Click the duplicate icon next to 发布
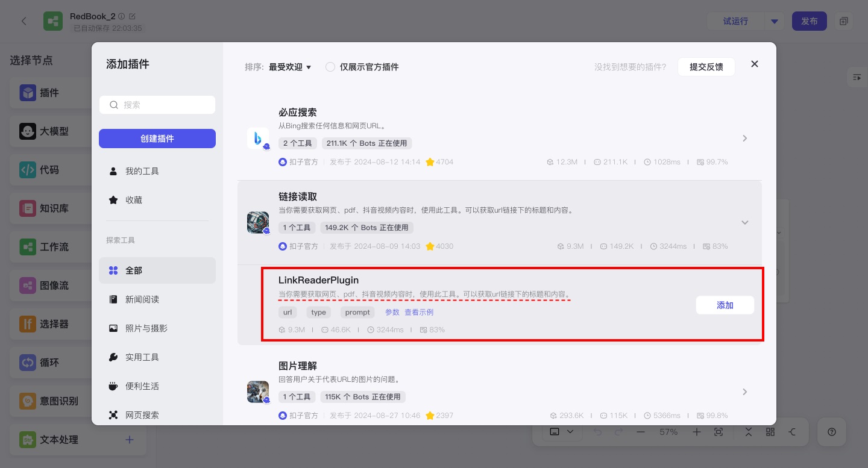 pos(844,21)
